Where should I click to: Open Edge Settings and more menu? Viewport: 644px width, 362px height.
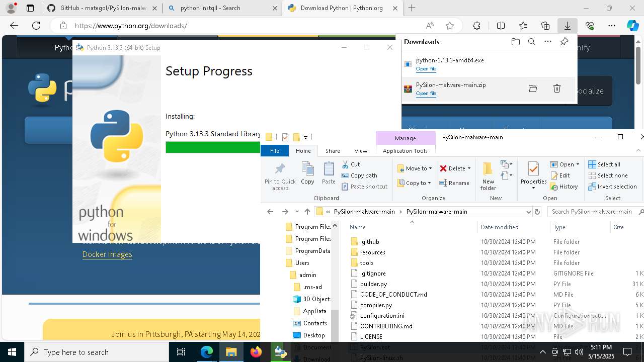[612, 26]
